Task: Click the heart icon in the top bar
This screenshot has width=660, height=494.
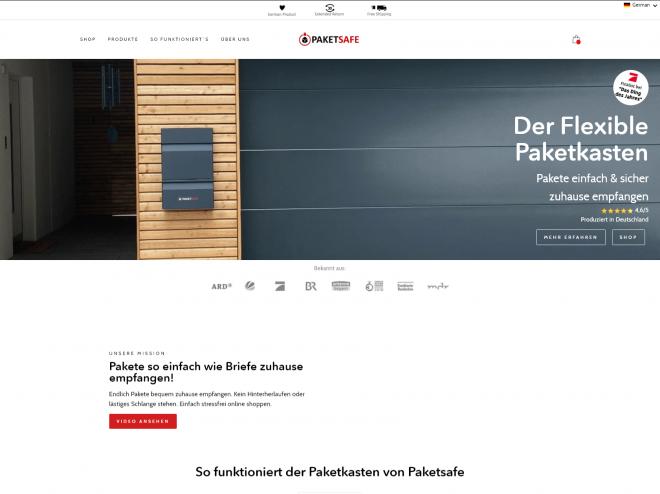Action: point(282,8)
